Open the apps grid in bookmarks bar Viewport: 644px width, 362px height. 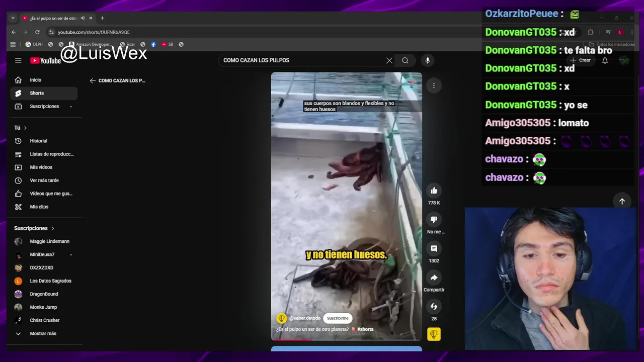(13, 44)
